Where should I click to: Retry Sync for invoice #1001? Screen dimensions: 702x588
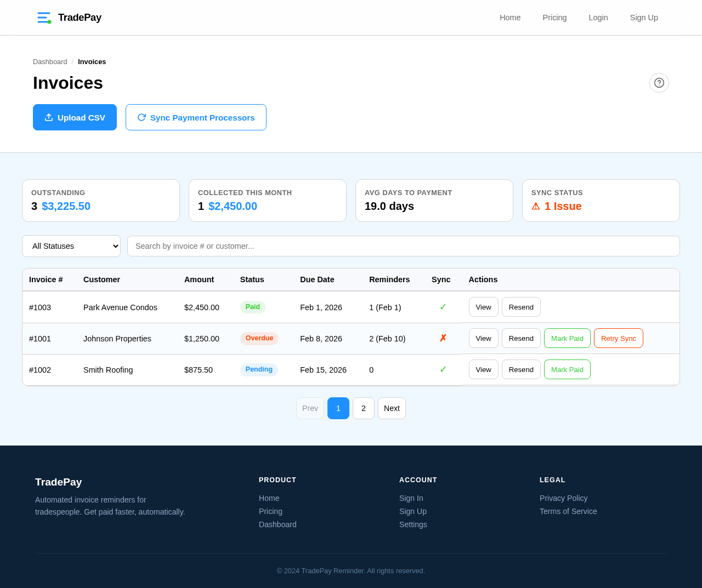pyautogui.click(x=619, y=338)
